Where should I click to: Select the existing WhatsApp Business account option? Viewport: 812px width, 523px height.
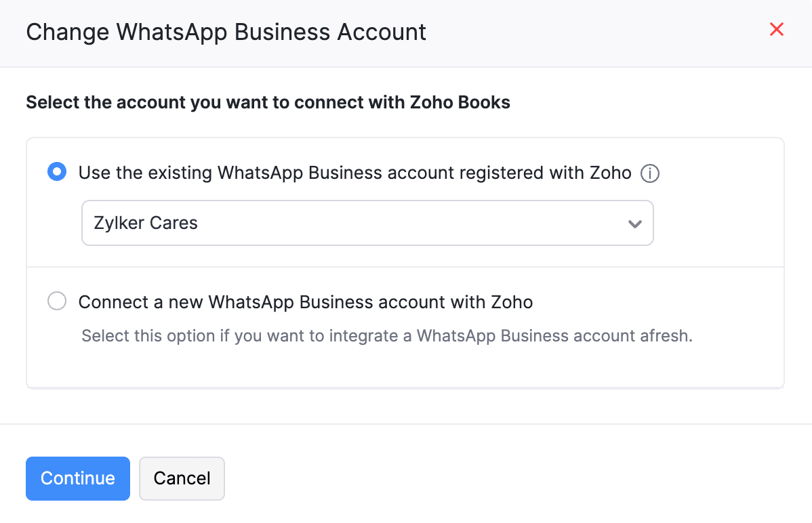pyautogui.click(x=57, y=172)
